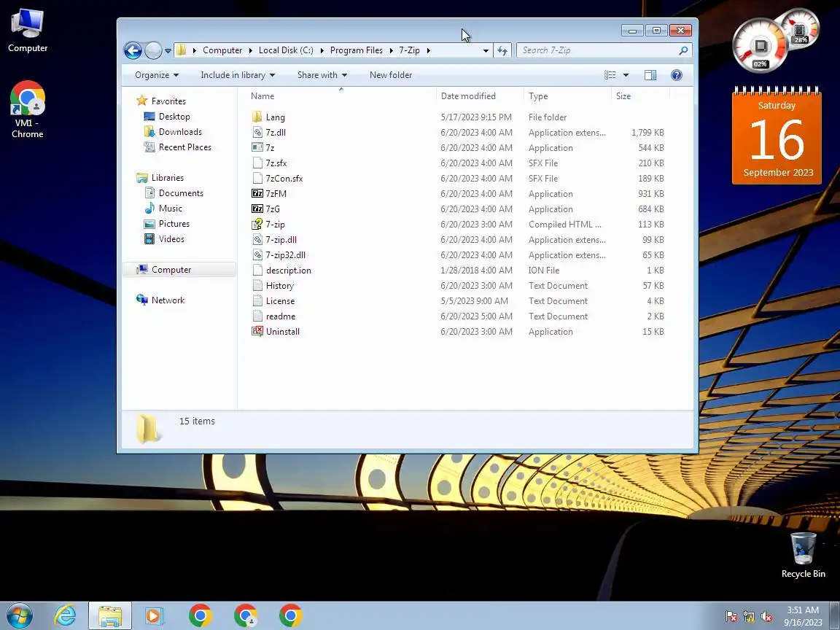840x630 pixels.
Task: Click the calendar gadget showing Saturday 16
Action: point(777,135)
